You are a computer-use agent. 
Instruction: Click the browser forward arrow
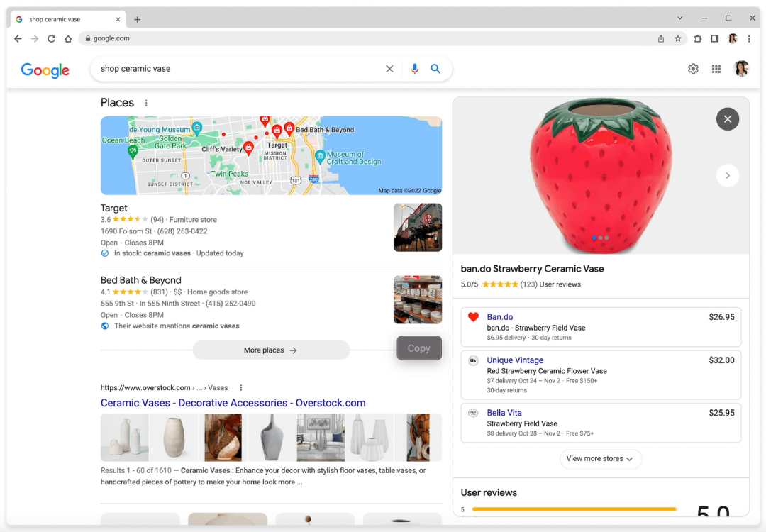(x=35, y=38)
